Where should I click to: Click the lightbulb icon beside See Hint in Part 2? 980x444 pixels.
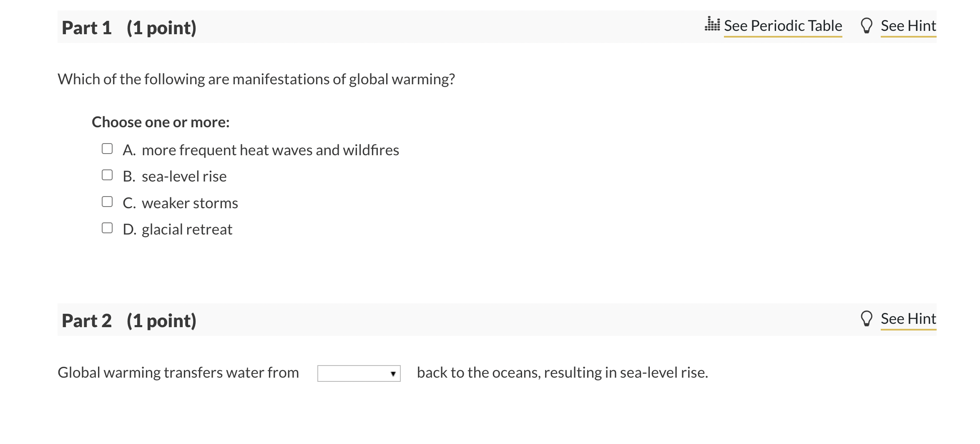point(867,318)
